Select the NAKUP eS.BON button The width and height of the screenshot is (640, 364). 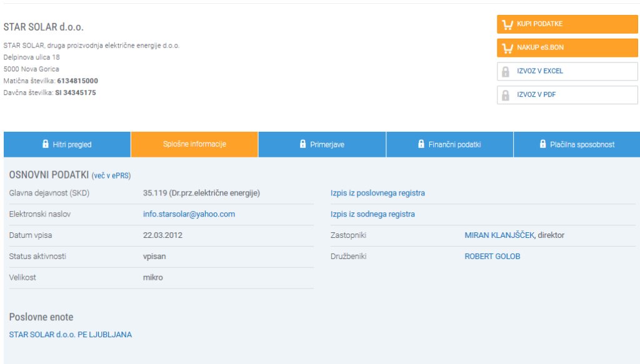567,47
